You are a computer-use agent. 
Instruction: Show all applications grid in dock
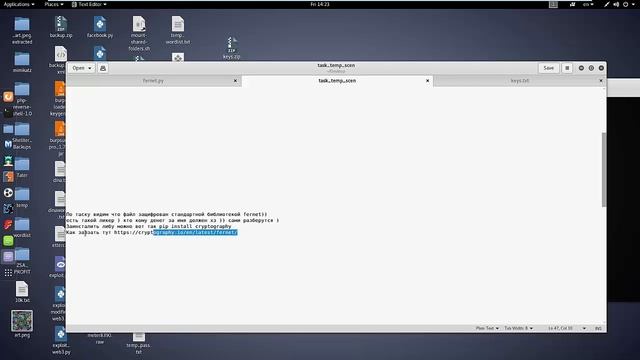[8, 273]
